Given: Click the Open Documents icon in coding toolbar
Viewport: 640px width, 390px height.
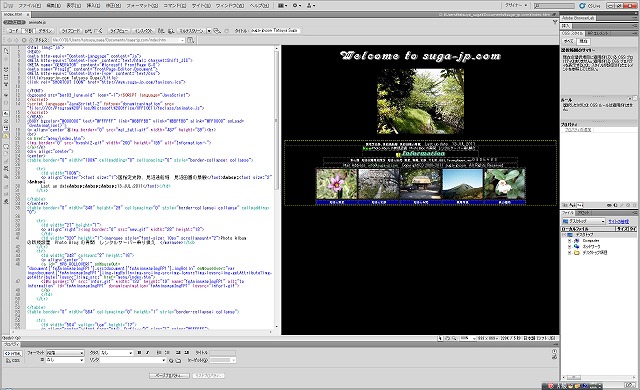Looking at the screenshot, I should [x=6, y=51].
